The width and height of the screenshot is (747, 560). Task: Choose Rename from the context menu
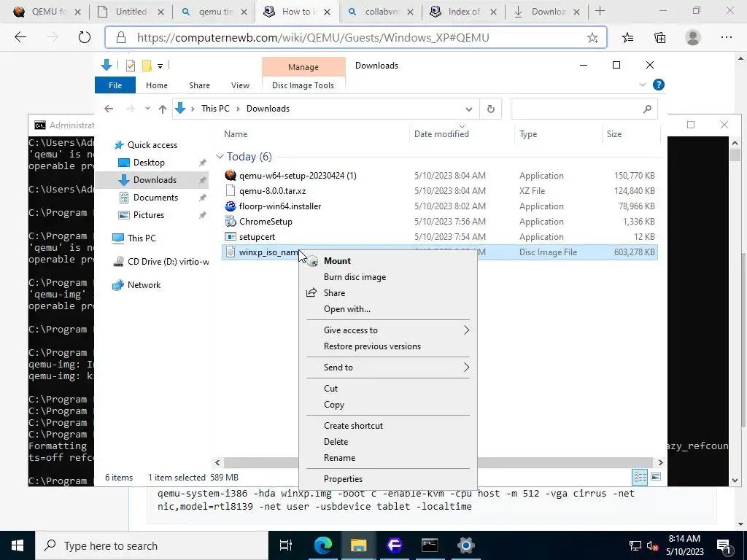pyautogui.click(x=340, y=458)
